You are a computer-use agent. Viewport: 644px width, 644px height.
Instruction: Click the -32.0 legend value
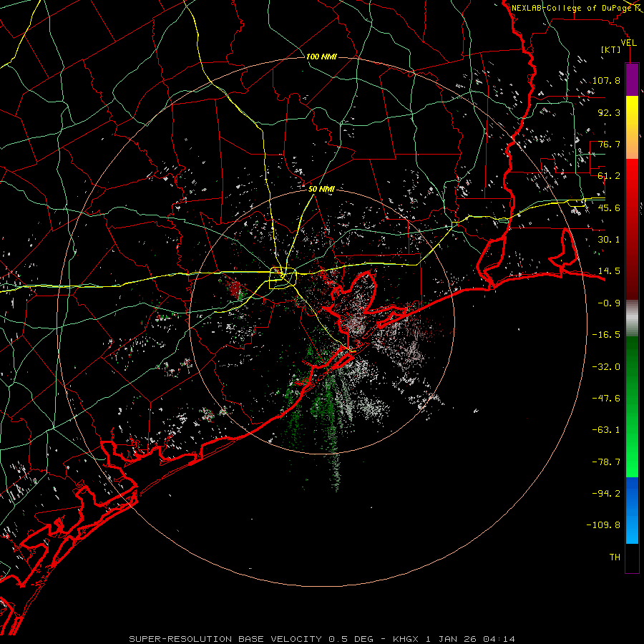point(606,367)
